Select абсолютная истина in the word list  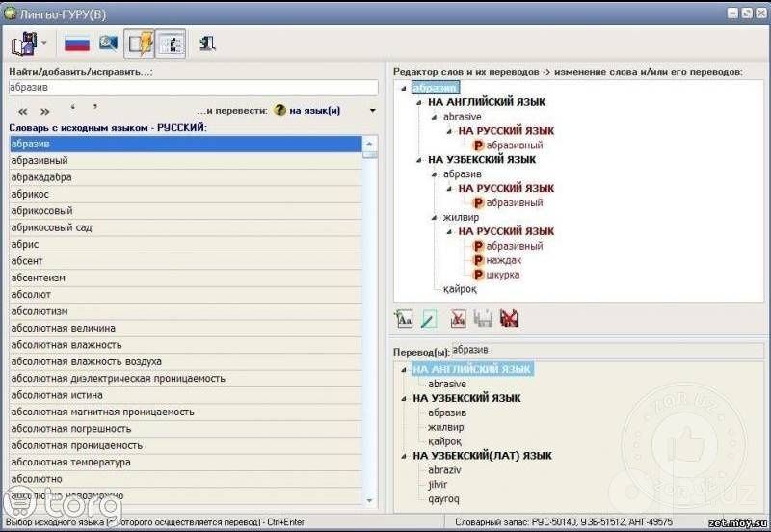pyautogui.click(x=186, y=395)
